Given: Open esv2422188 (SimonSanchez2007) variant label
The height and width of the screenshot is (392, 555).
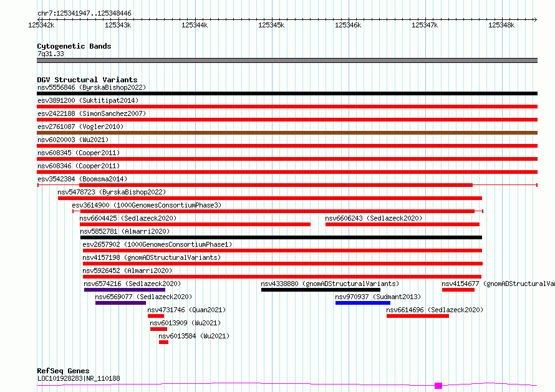Looking at the screenshot, I should click(x=92, y=113).
